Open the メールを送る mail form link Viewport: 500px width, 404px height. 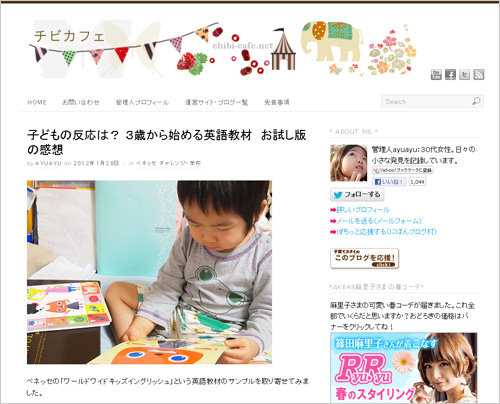tap(379, 221)
